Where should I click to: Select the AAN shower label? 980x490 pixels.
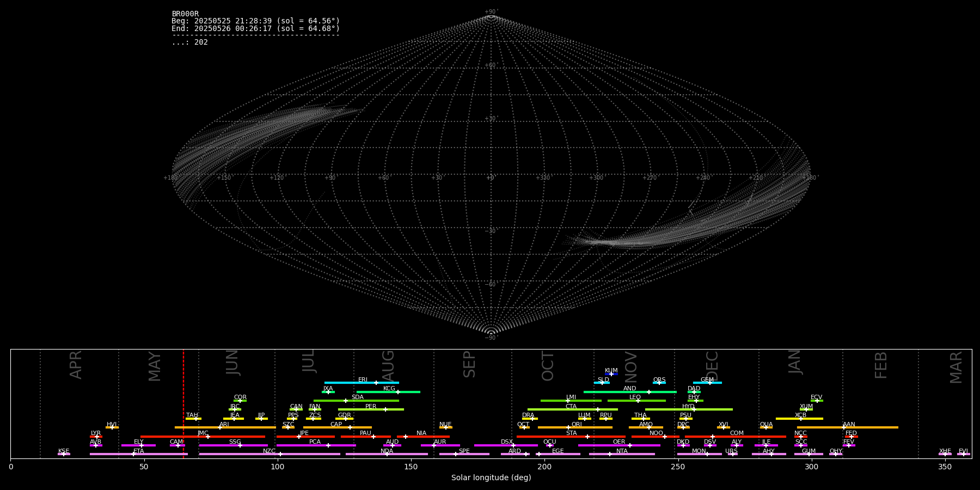[849, 425]
